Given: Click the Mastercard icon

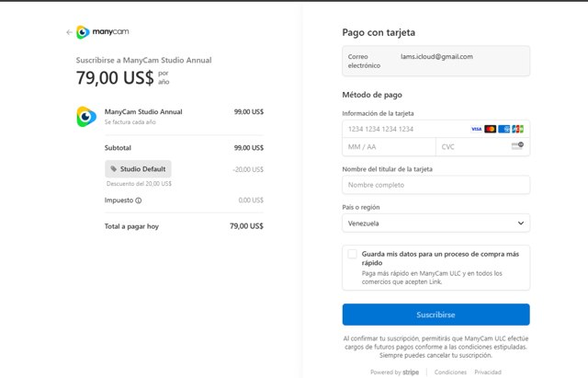Looking at the screenshot, I should [x=490, y=129].
